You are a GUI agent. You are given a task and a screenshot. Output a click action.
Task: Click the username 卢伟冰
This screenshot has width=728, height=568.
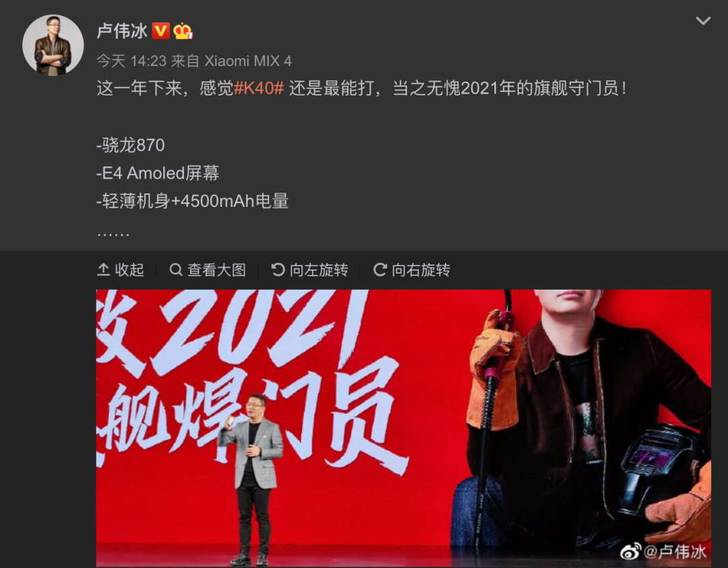pyautogui.click(x=122, y=31)
